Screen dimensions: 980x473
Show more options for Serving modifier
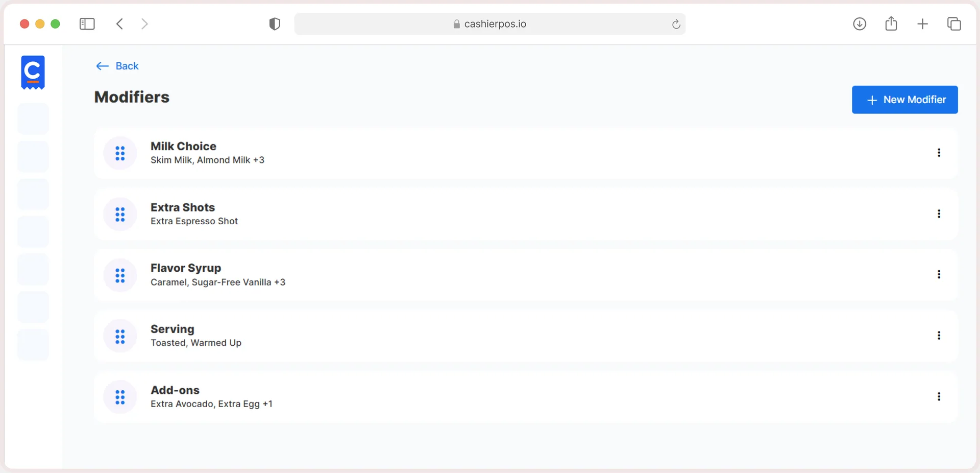pyautogui.click(x=939, y=336)
